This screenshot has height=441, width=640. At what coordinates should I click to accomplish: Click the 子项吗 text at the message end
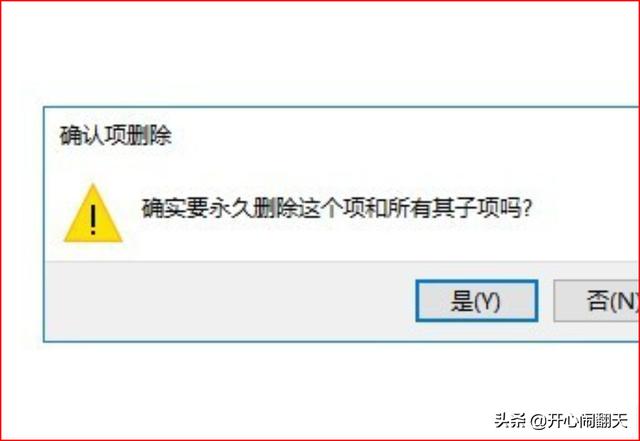(488, 208)
